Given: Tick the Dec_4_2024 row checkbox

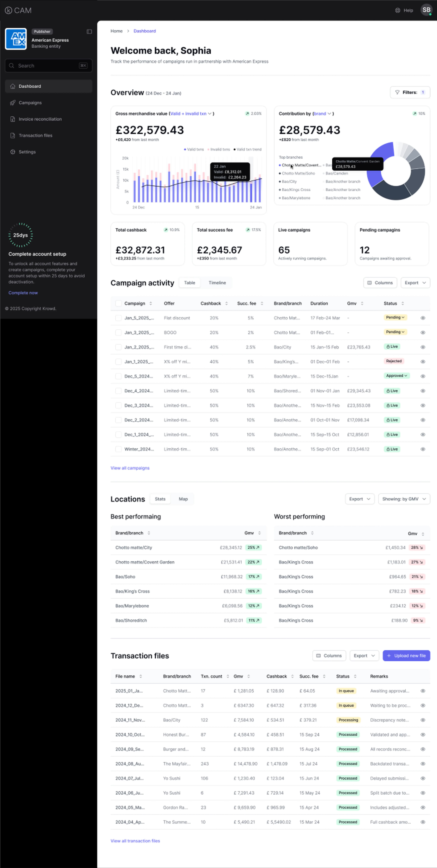Looking at the screenshot, I should (118, 391).
